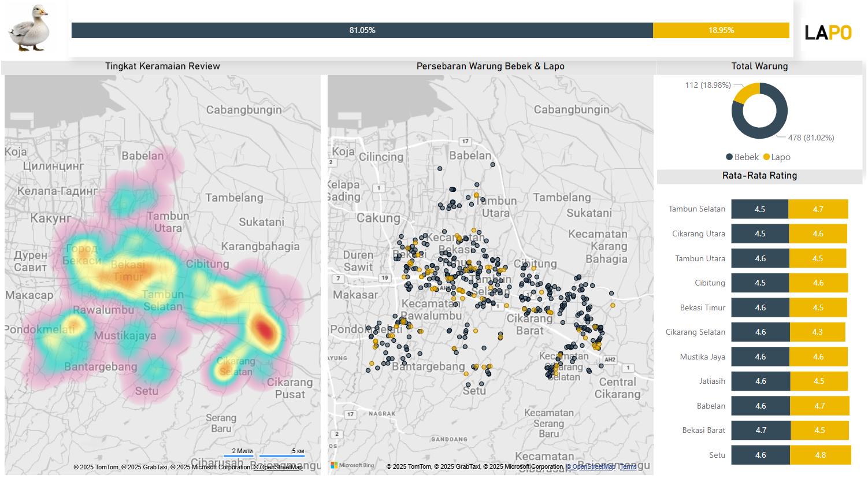The height and width of the screenshot is (478, 868).
Task: Open the Terms link on the right map
Action: (628, 467)
